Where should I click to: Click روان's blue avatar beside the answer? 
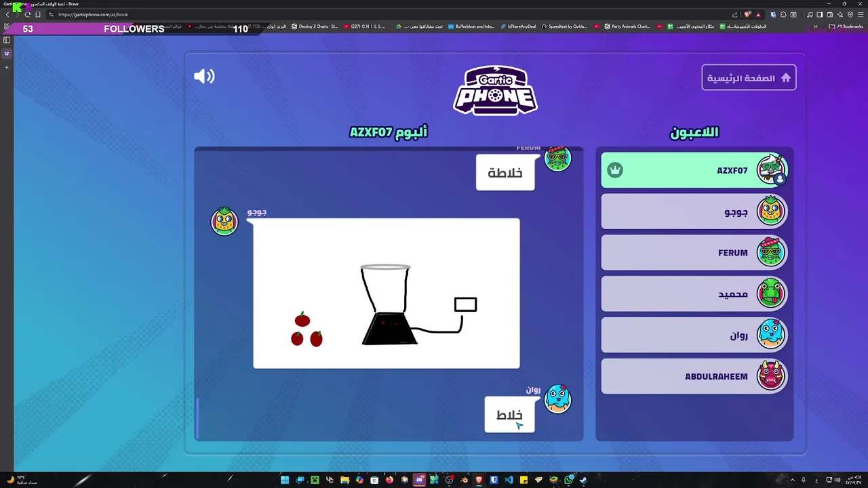point(558,399)
